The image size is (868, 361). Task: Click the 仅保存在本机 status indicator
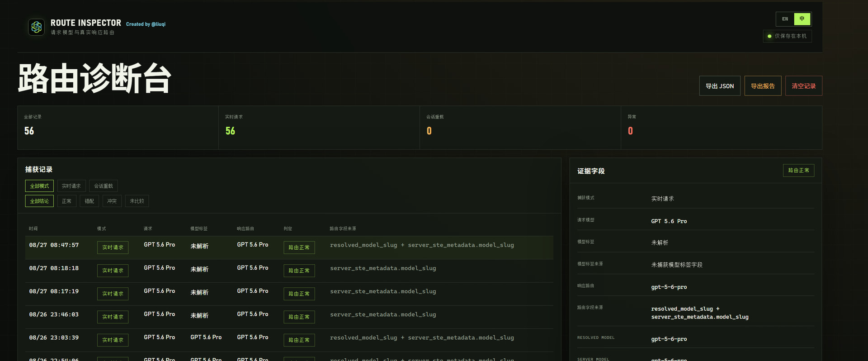787,36
